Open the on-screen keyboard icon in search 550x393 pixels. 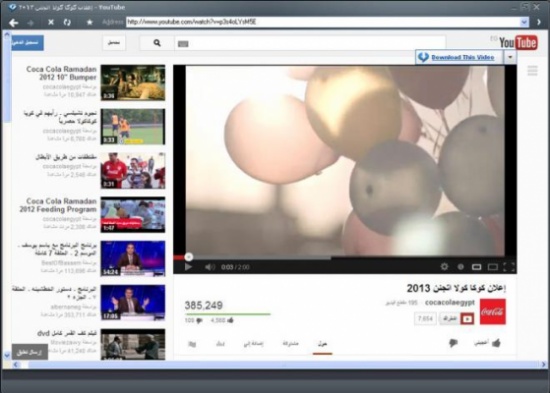[183, 44]
